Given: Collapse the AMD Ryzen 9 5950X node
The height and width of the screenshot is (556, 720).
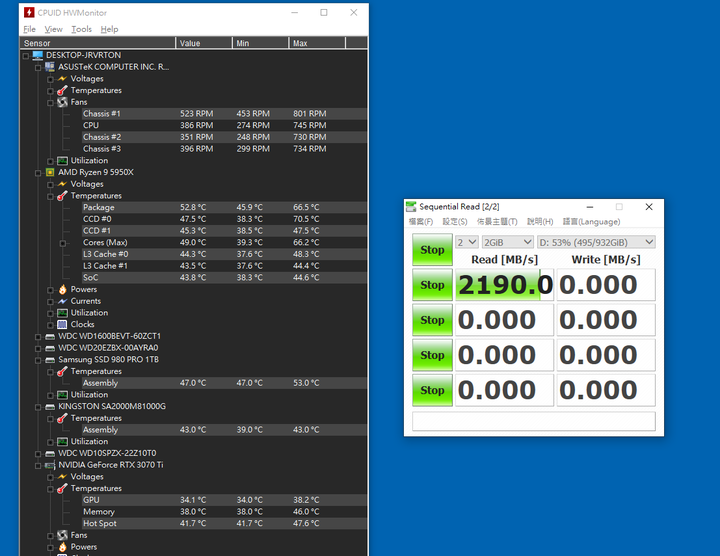Looking at the screenshot, I should tap(38, 173).
